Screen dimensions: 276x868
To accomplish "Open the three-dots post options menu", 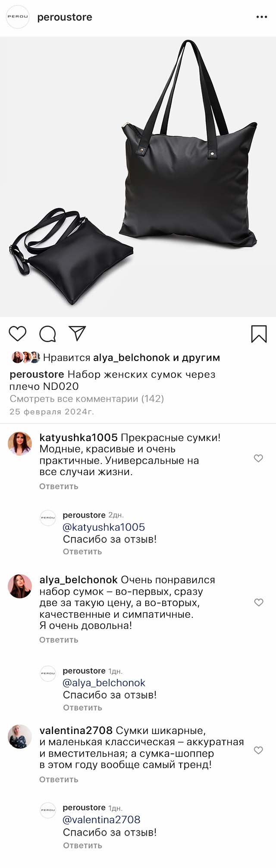I will (x=261, y=17).
